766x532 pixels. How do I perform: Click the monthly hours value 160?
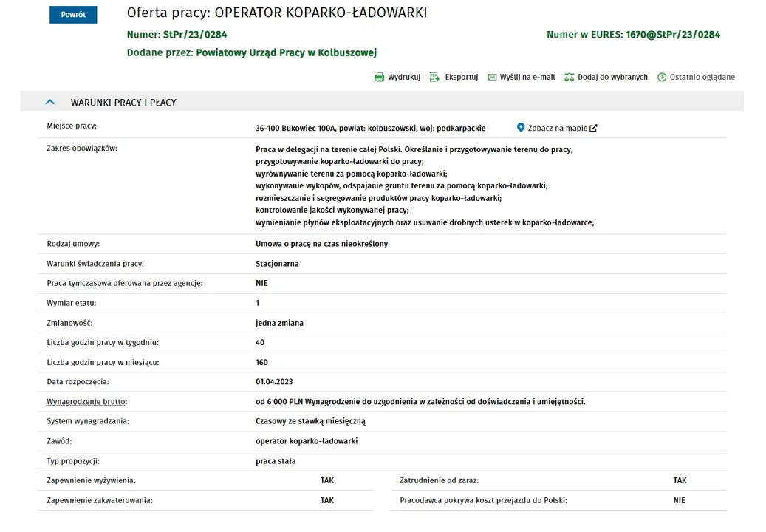[x=261, y=363]
